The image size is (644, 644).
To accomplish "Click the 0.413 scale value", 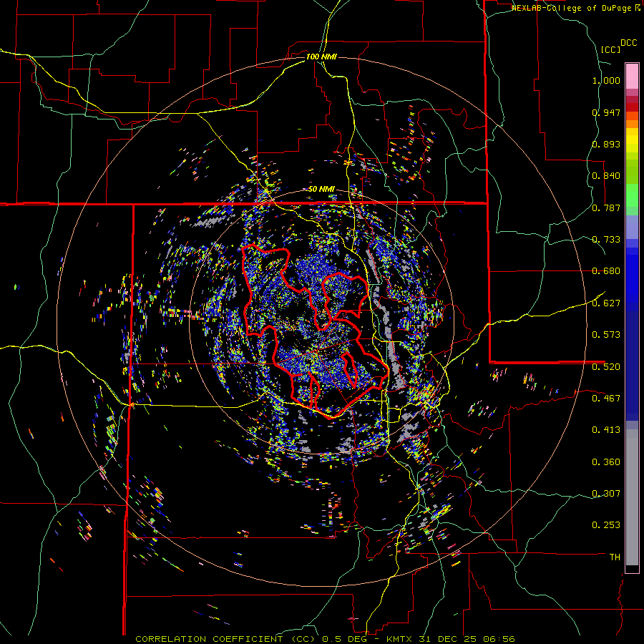I will coord(606,430).
